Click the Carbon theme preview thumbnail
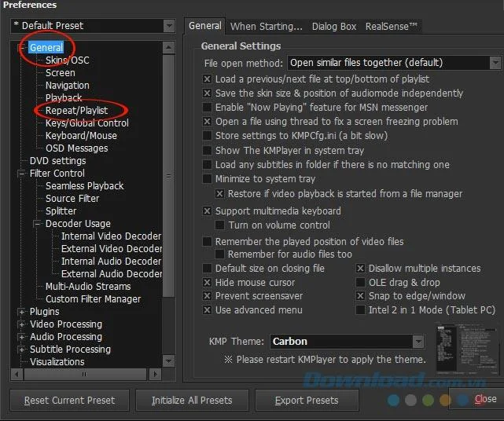The image size is (504, 421). coord(467,349)
